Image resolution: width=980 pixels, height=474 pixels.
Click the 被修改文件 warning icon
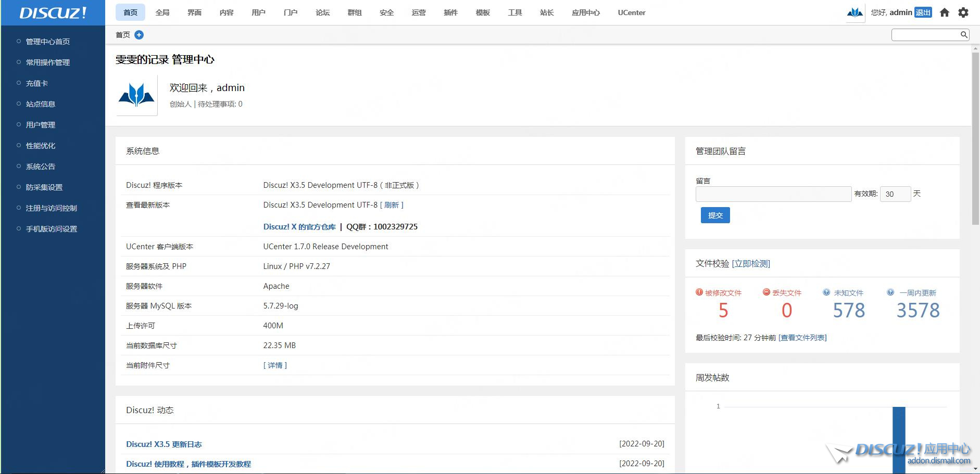point(699,292)
